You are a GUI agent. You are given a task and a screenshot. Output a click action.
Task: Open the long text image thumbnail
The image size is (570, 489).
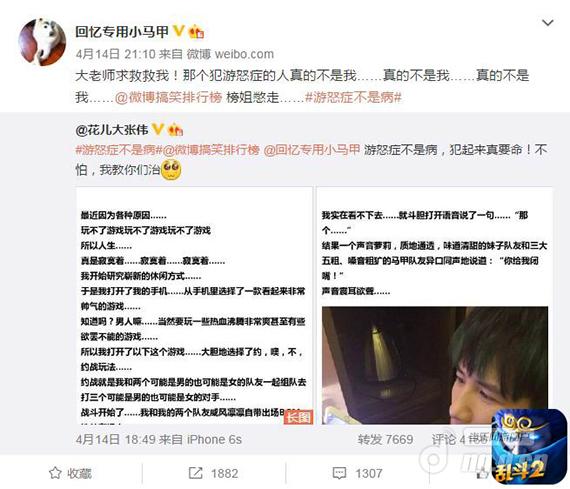194,305
